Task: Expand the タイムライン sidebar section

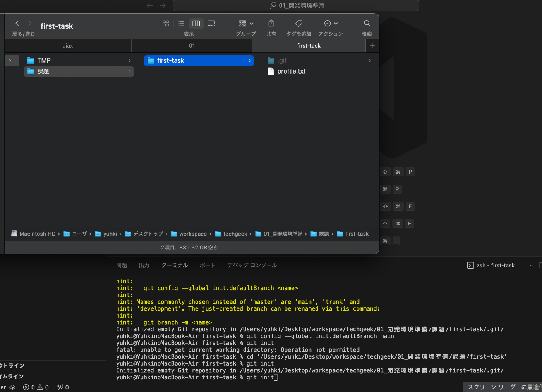Action: click(x=53, y=377)
